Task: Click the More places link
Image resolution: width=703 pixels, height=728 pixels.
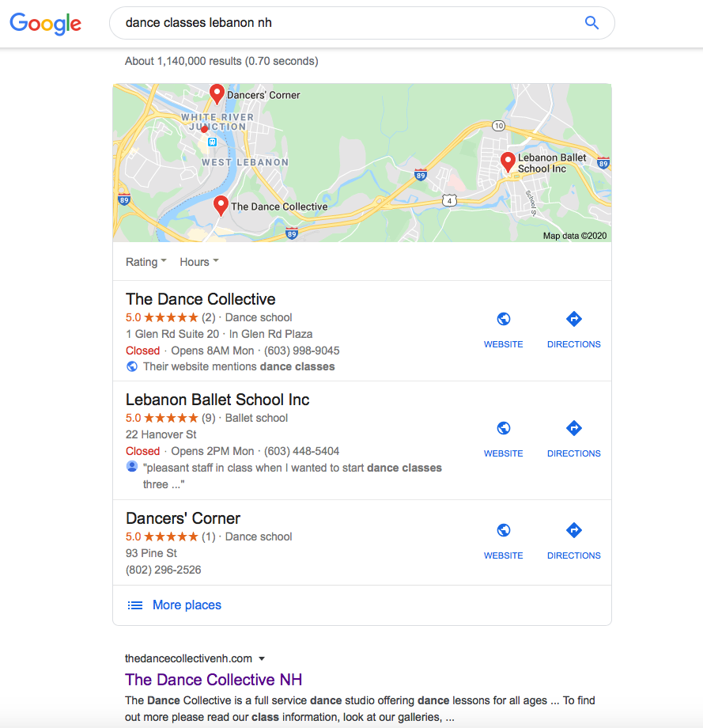Action: coord(187,605)
